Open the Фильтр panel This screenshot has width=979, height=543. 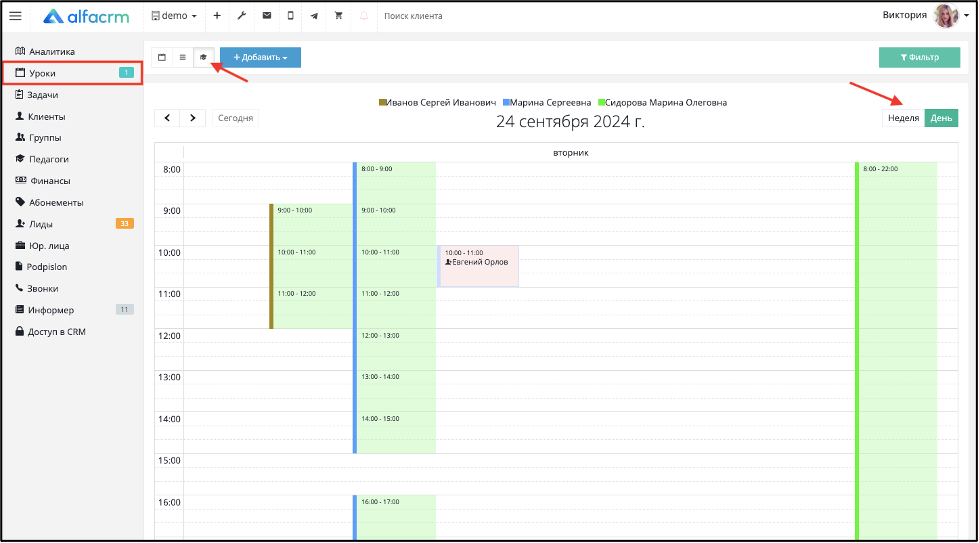pyautogui.click(x=919, y=57)
